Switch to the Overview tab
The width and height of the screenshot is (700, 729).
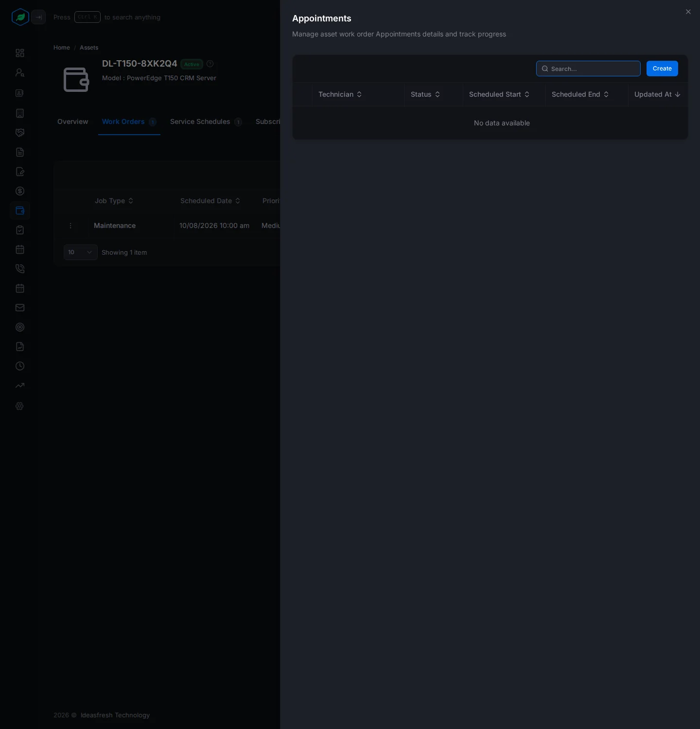pos(73,121)
